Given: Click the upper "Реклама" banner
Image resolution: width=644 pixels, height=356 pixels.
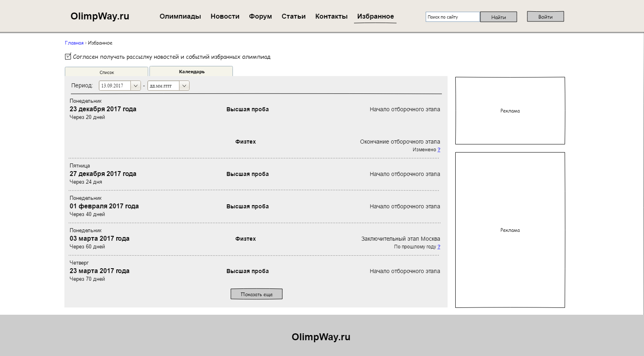Looking at the screenshot, I should coord(510,110).
